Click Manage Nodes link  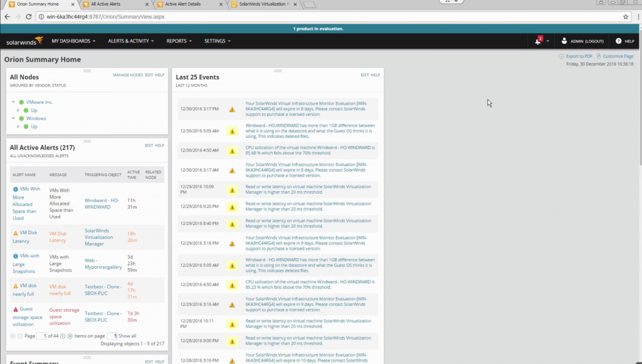click(128, 75)
